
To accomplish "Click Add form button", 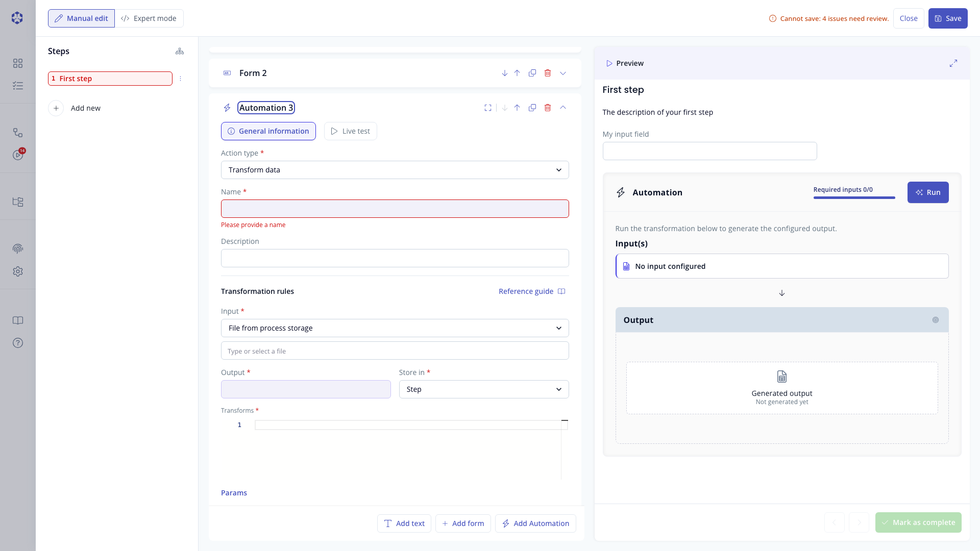I will click(x=463, y=523).
